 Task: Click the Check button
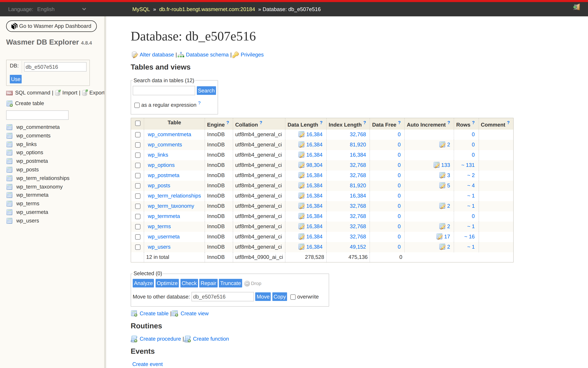(x=189, y=283)
